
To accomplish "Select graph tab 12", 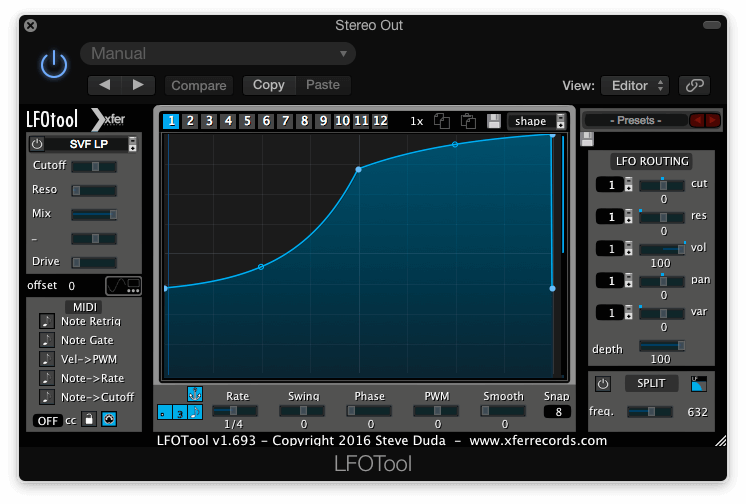I will click(380, 121).
